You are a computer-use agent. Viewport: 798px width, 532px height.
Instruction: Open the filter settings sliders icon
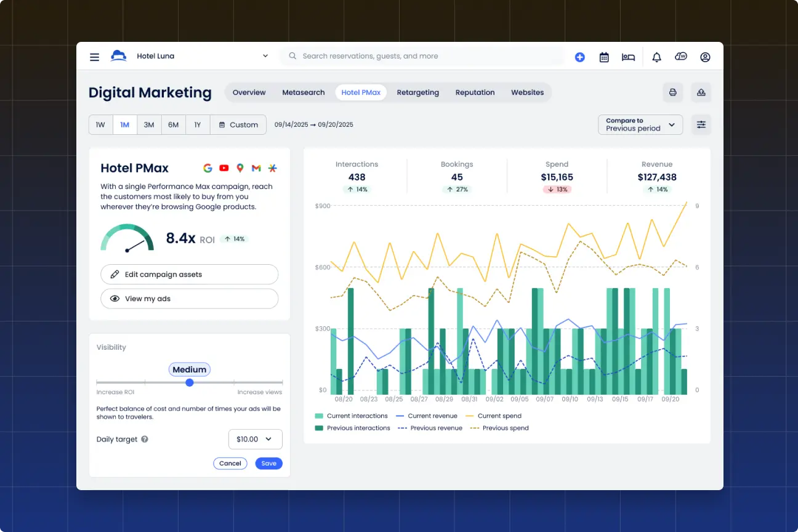coord(701,124)
